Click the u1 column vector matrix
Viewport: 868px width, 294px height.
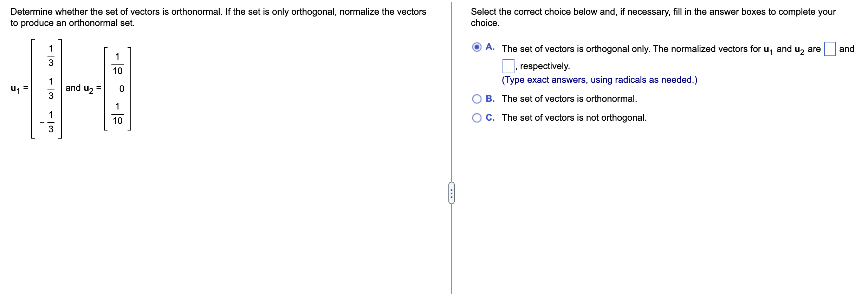[46, 89]
